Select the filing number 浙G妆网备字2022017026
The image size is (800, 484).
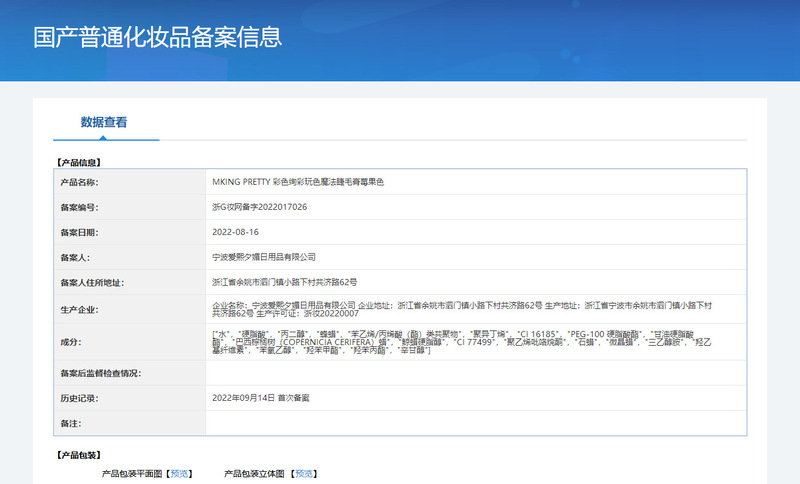(260, 207)
